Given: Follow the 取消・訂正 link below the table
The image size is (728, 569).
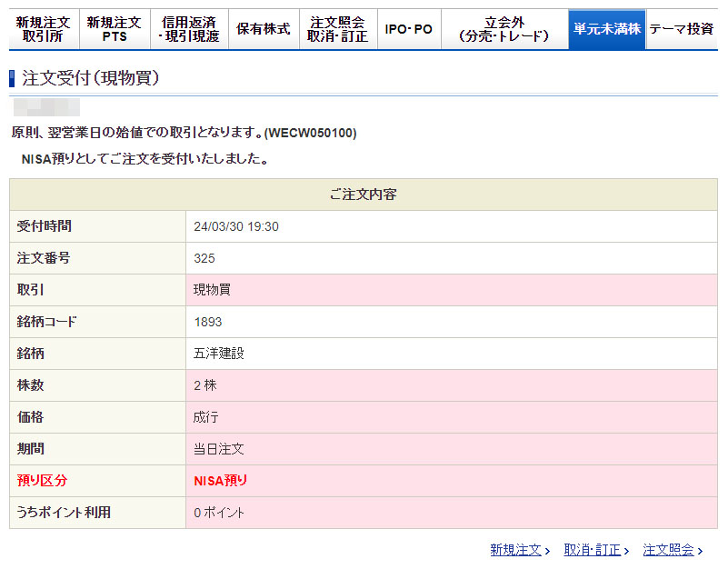Looking at the screenshot, I should [592, 550].
